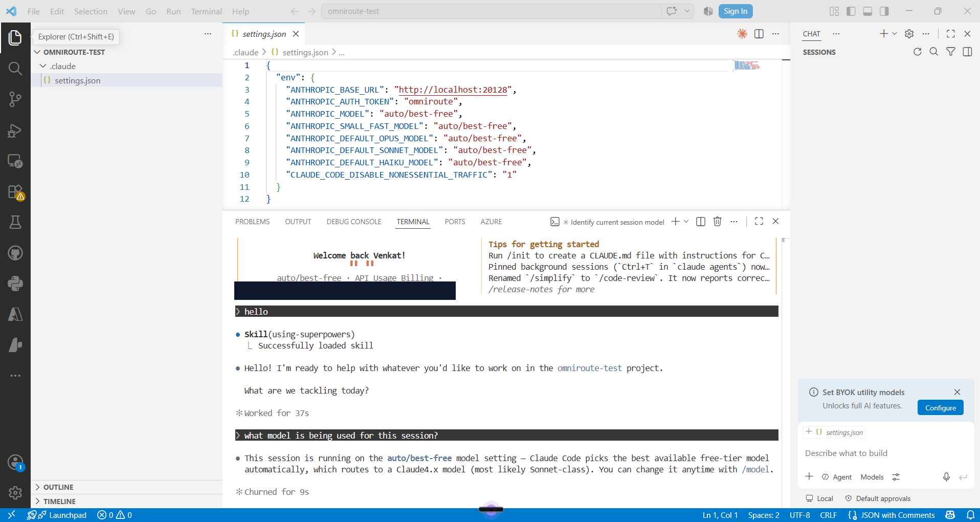Click the editor minimap preview
The image size is (980, 522).
click(x=747, y=65)
